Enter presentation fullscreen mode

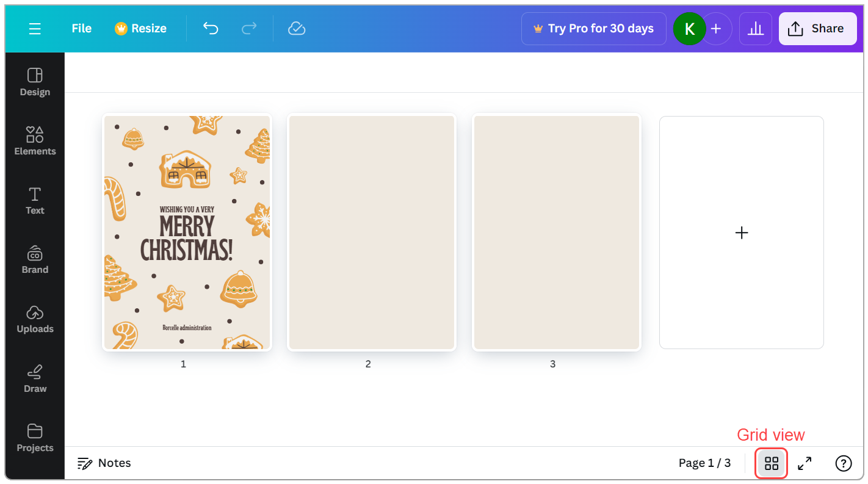(805, 463)
